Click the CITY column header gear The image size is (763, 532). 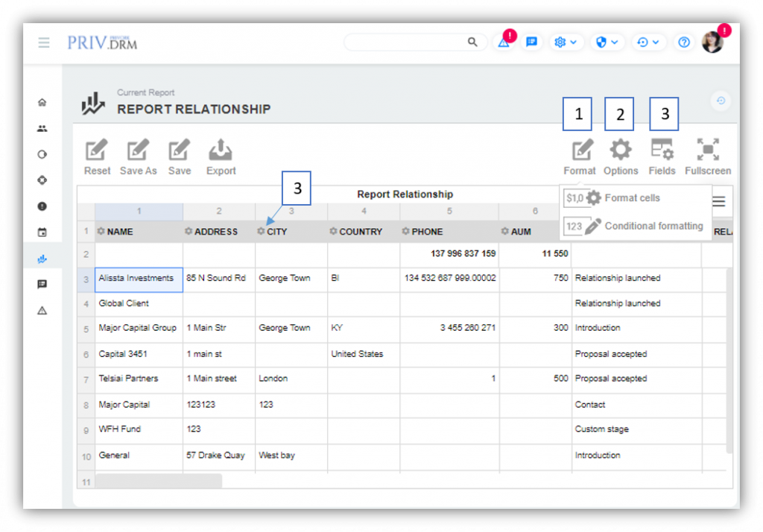coord(261,232)
